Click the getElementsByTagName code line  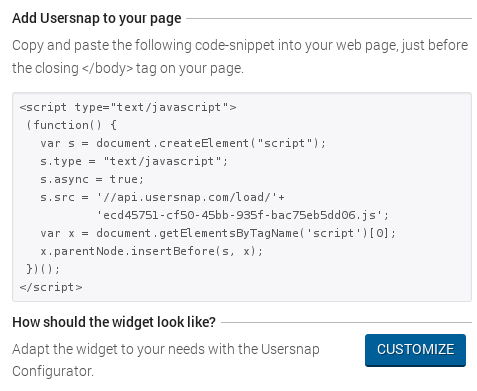tap(218, 233)
